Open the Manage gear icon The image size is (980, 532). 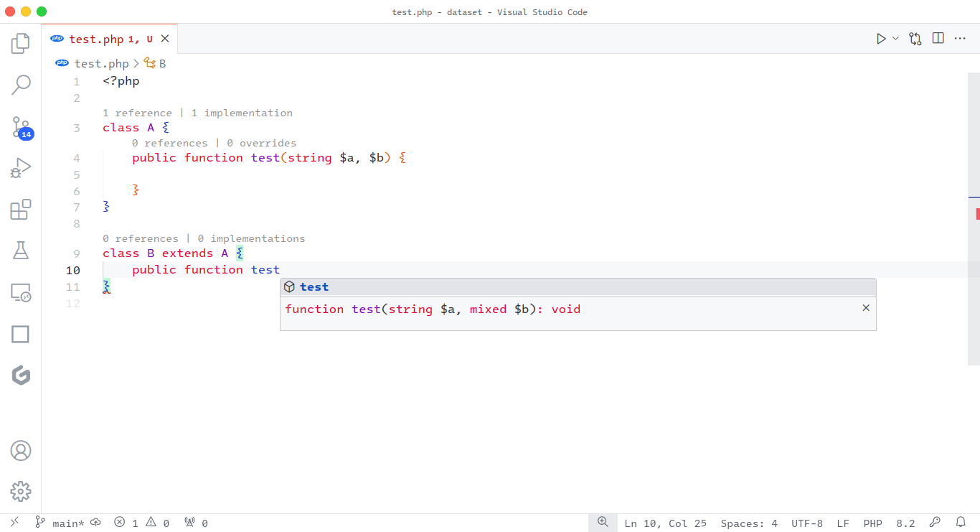21,492
